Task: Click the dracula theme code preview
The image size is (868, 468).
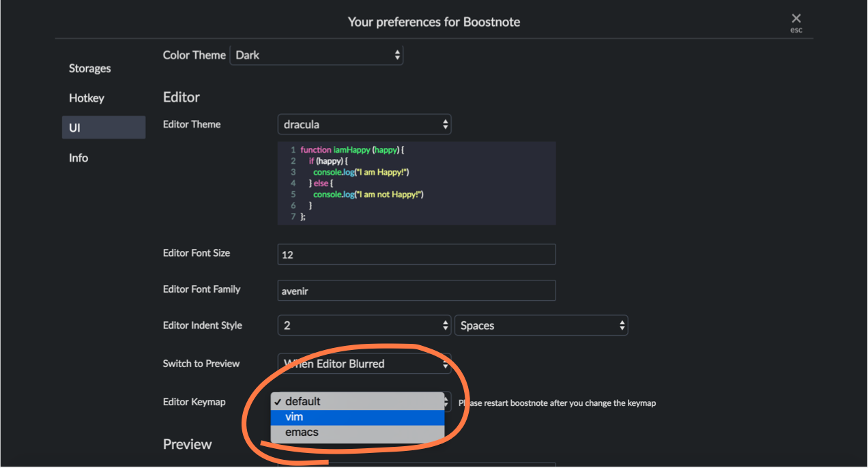Action: pyautogui.click(x=416, y=183)
